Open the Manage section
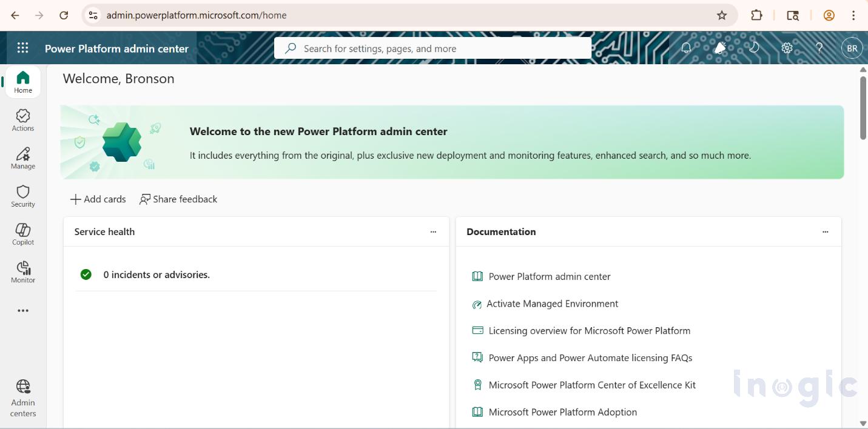 click(23, 158)
